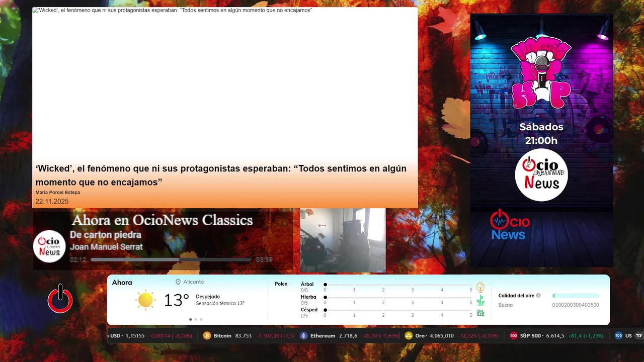Click the USD 1,15155 ticker entry
644x362 pixels.
click(150, 336)
